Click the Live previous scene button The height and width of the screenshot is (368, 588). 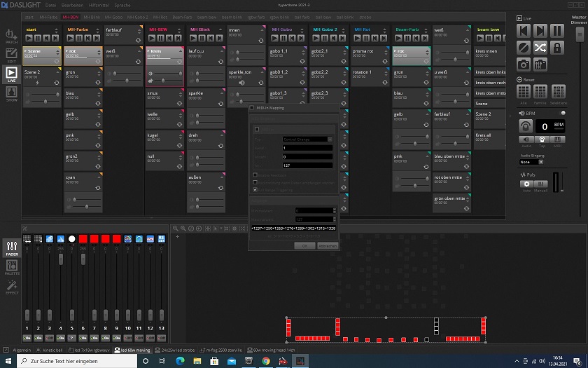(524, 30)
